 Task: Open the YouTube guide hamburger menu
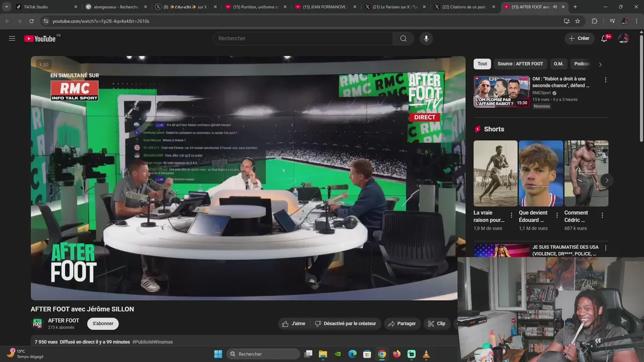[x=12, y=38]
